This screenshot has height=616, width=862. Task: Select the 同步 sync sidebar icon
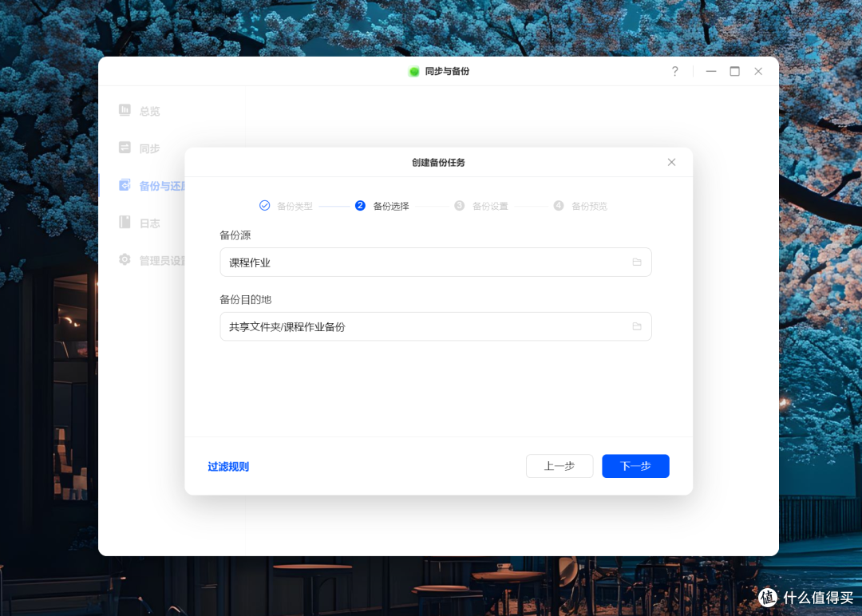pos(125,148)
